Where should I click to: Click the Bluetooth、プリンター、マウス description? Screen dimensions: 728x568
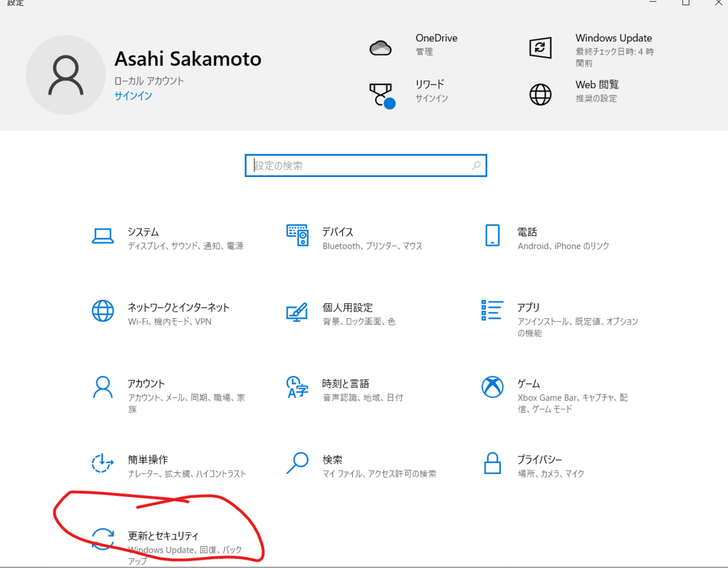372,246
